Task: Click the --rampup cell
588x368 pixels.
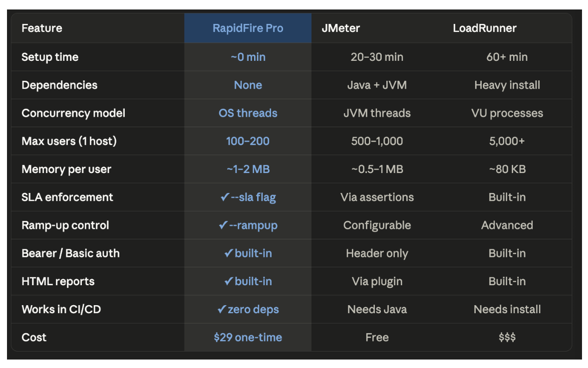Action: coord(248,225)
